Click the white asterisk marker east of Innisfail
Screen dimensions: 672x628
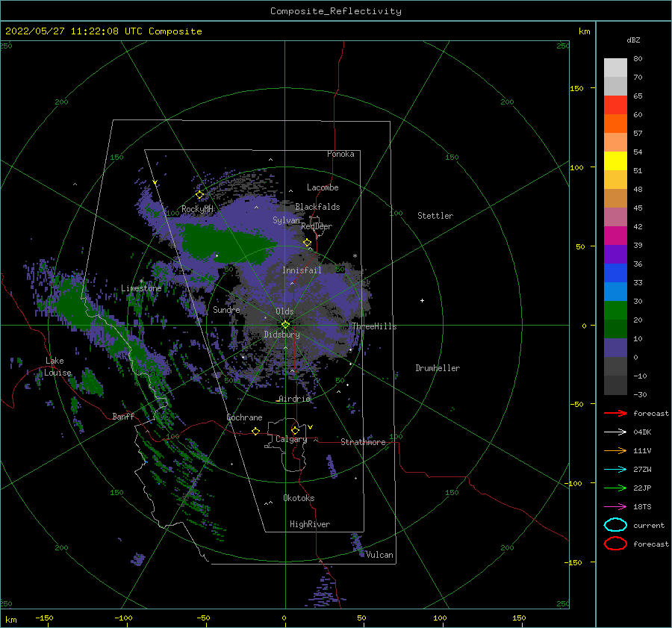click(x=355, y=256)
